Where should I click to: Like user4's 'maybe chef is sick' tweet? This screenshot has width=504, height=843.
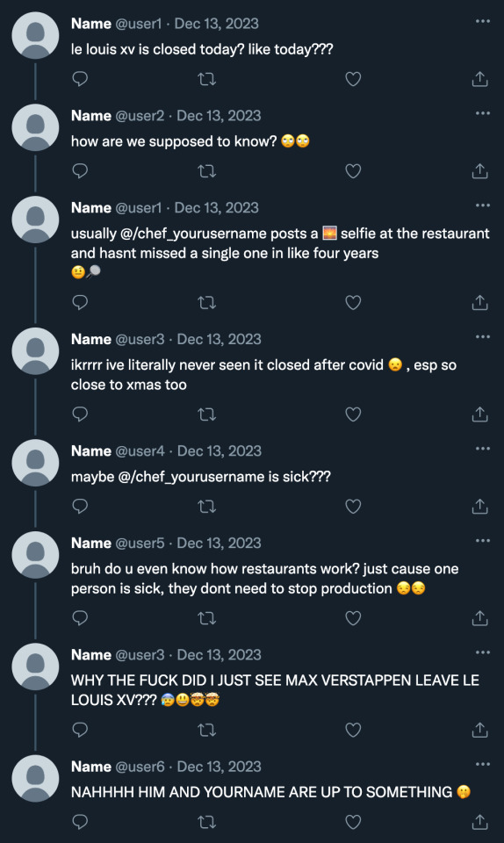click(353, 507)
